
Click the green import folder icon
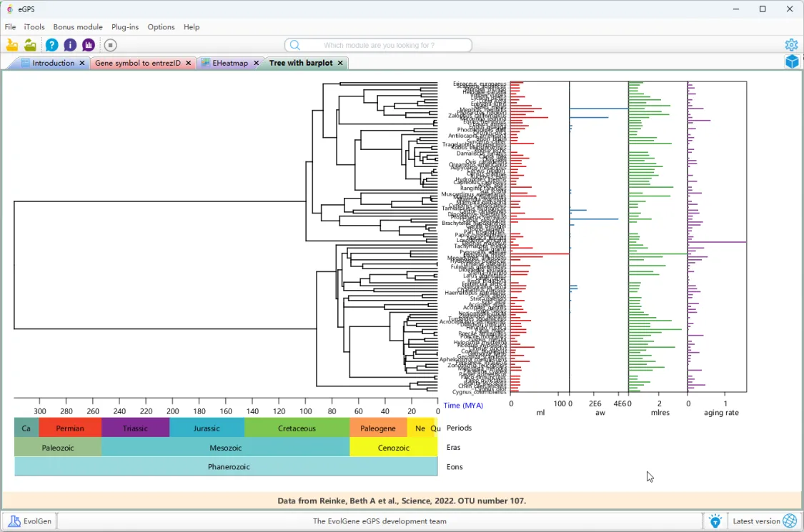coord(30,45)
